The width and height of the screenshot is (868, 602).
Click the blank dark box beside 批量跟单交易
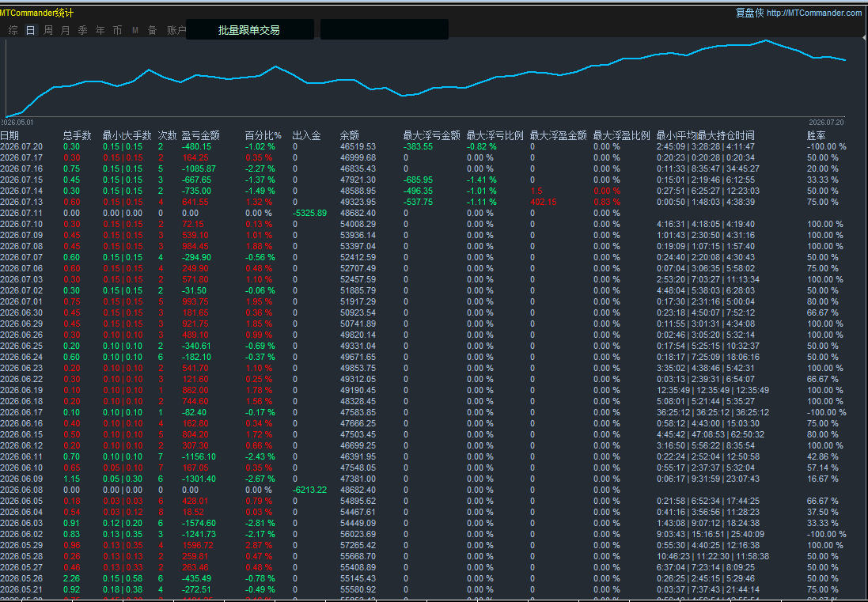(385, 30)
